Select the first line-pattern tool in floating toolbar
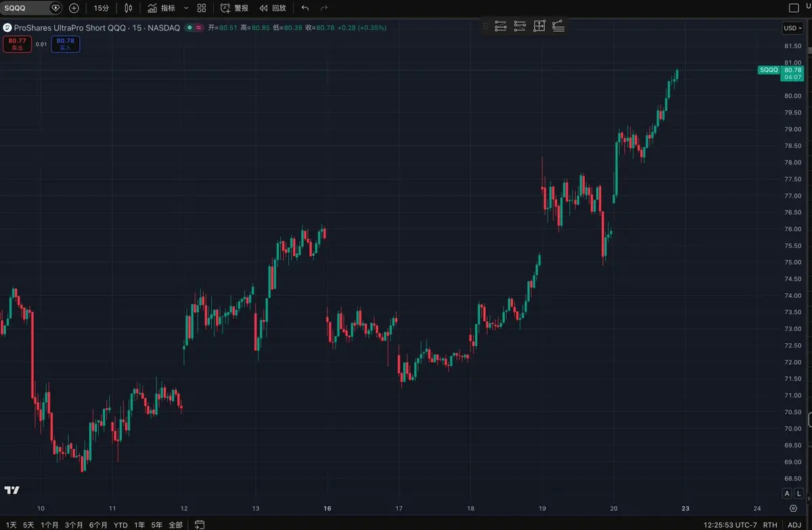Image resolution: width=812 pixels, height=530 pixels. pyautogui.click(x=501, y=26)
